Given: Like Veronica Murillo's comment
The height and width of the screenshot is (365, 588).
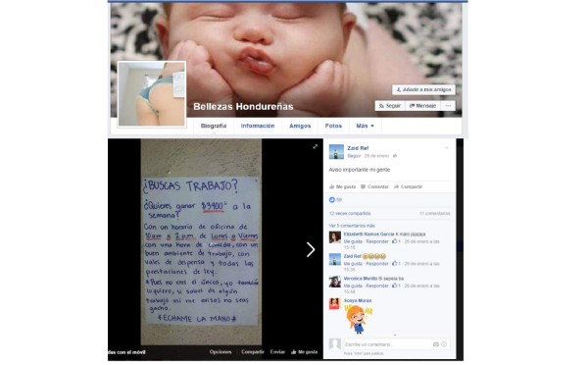Looking at the screenshot, I should (x=353, y=286).
